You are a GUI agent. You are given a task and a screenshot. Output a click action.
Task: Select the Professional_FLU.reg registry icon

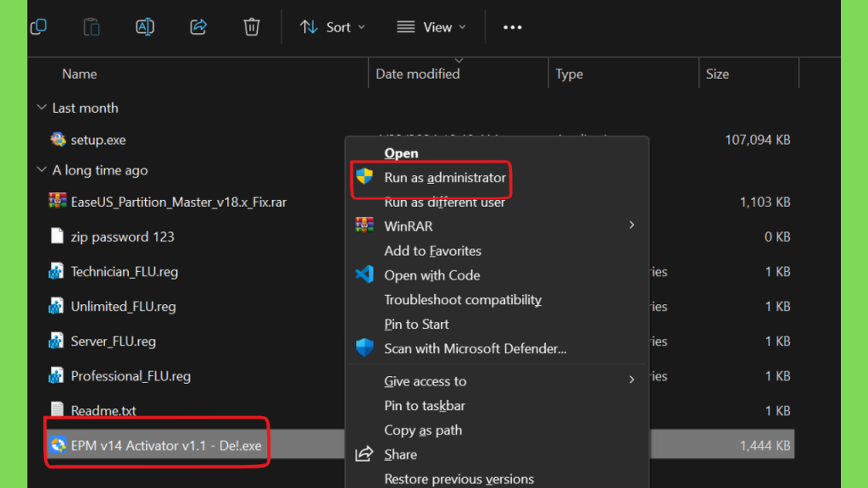point(56,375)
